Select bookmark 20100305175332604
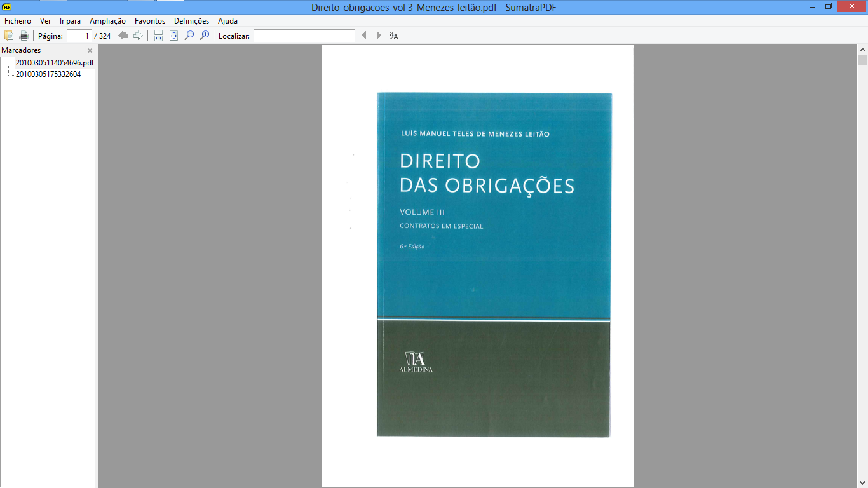 48,74
